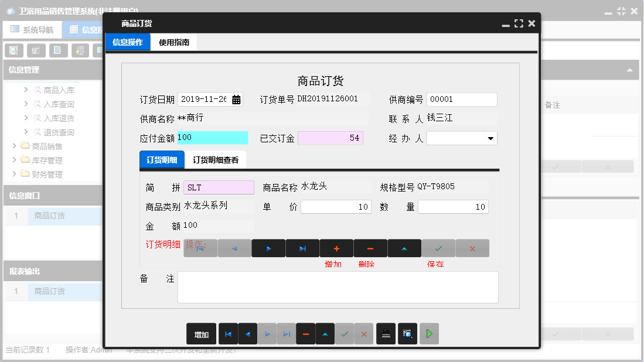Image resolution: width=644 pixels, height=362 pixels.
Task: Switch to the 使用指南 tab
Action: point(174,42)
